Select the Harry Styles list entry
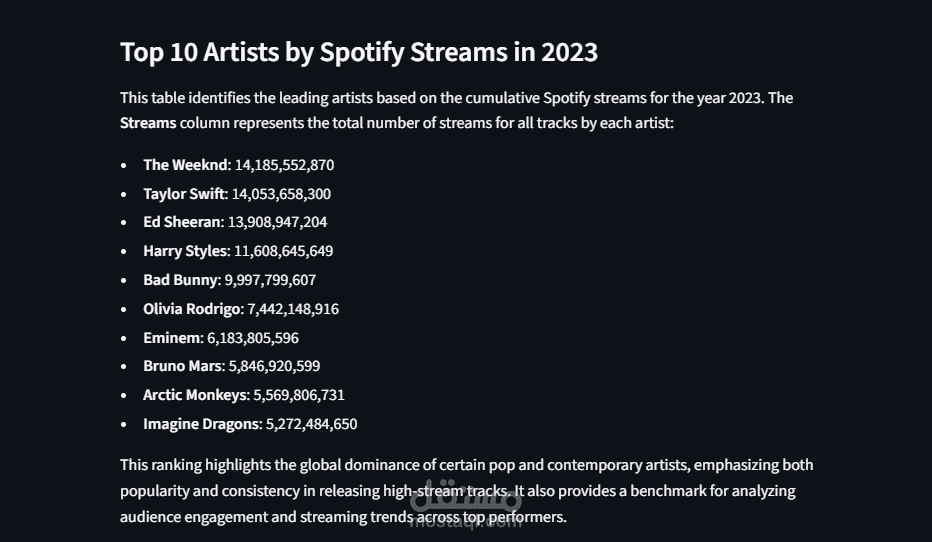The height and width of the screenshot is (542, 932). (x=238, y=251)
